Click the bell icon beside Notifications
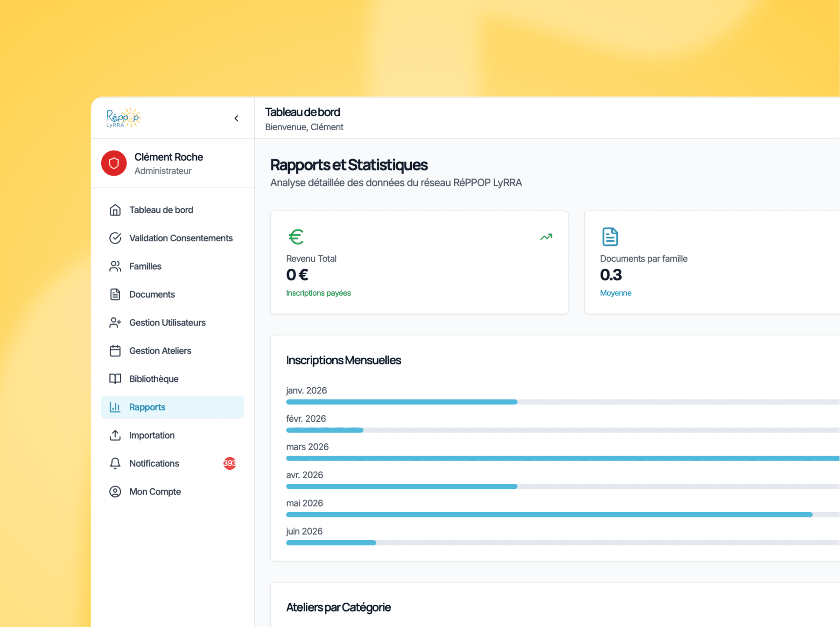840x627 pixels. coord(115,463)
